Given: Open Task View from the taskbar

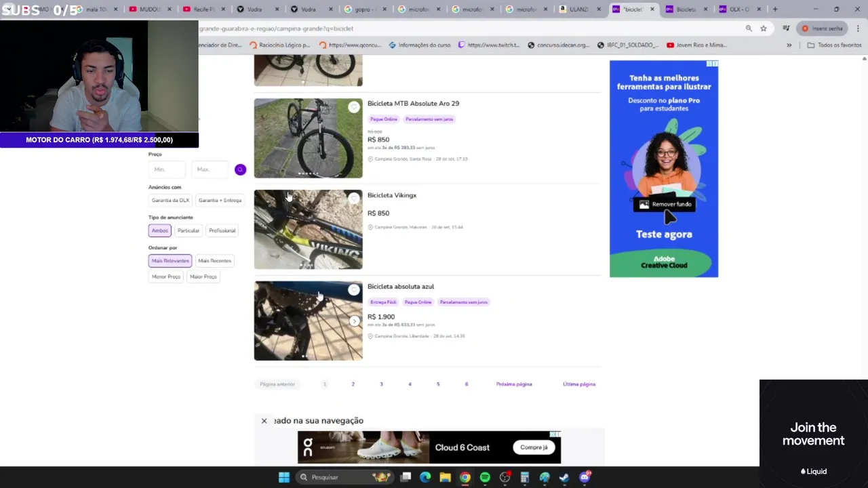Looking at the screenshot, I should click(x=406, y=477).
